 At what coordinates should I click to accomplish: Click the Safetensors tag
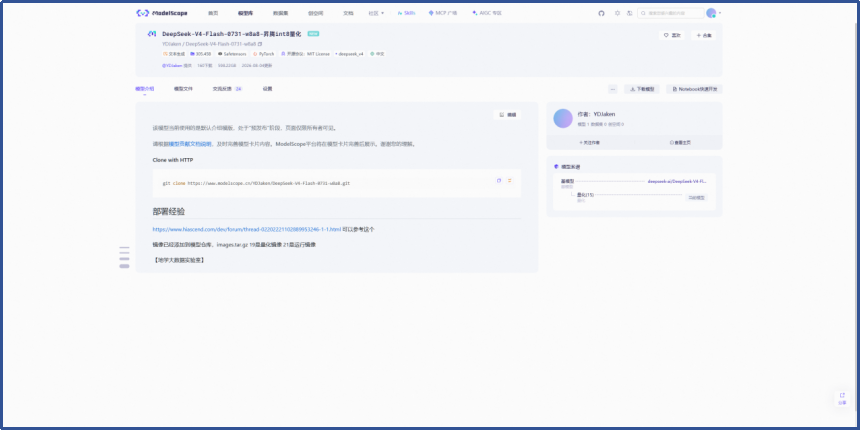(x=232, y=54)
